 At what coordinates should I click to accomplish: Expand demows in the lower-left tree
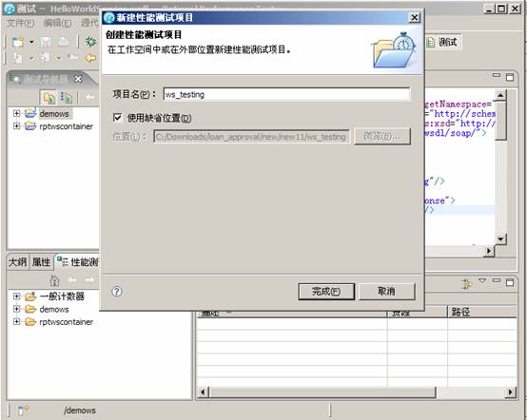pyautogui.click(x=16, y=309)
